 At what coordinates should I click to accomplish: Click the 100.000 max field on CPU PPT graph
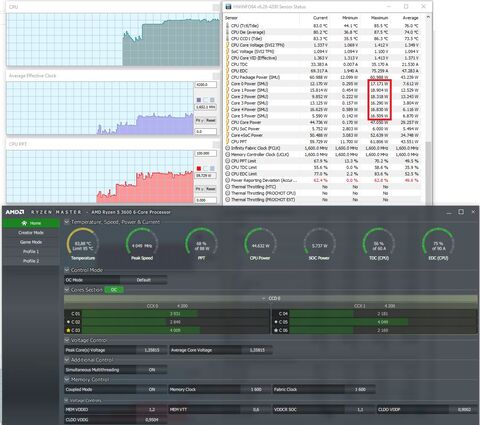(206, 154)
